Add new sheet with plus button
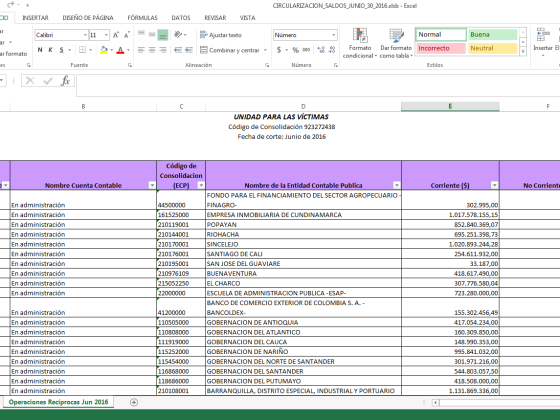Screen dimensions: 560x420 pos(134,402)
